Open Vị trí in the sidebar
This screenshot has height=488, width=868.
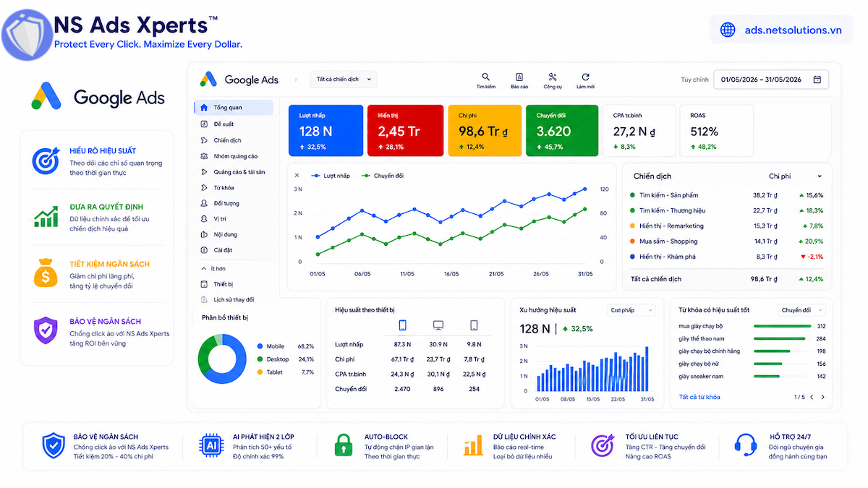[234, 219]
